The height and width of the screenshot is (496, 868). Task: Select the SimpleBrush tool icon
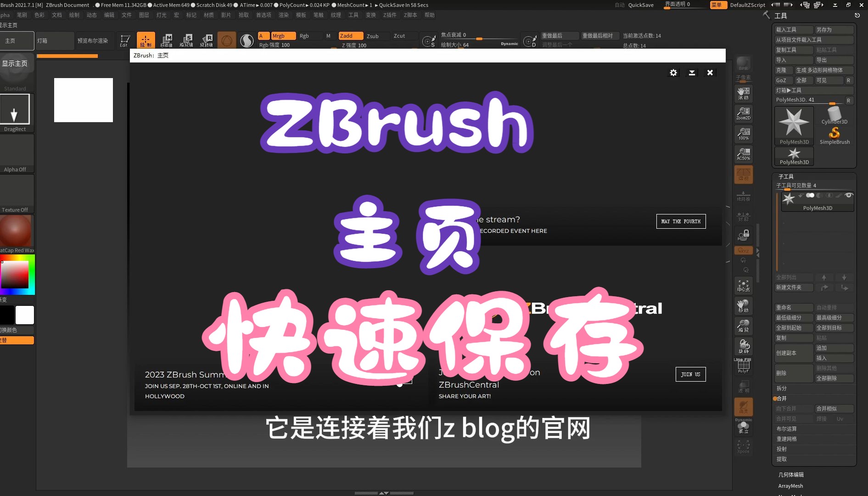click(834, 136)
